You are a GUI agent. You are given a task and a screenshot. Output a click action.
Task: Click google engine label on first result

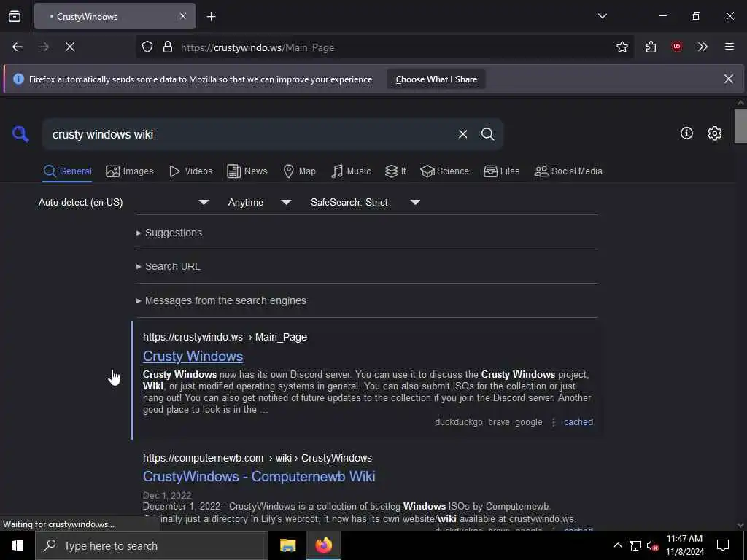[529, 422]
